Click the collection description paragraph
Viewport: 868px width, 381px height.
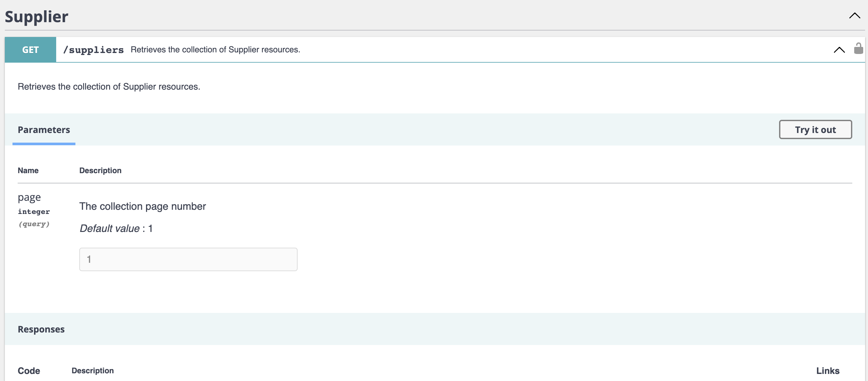pos(108,86)
